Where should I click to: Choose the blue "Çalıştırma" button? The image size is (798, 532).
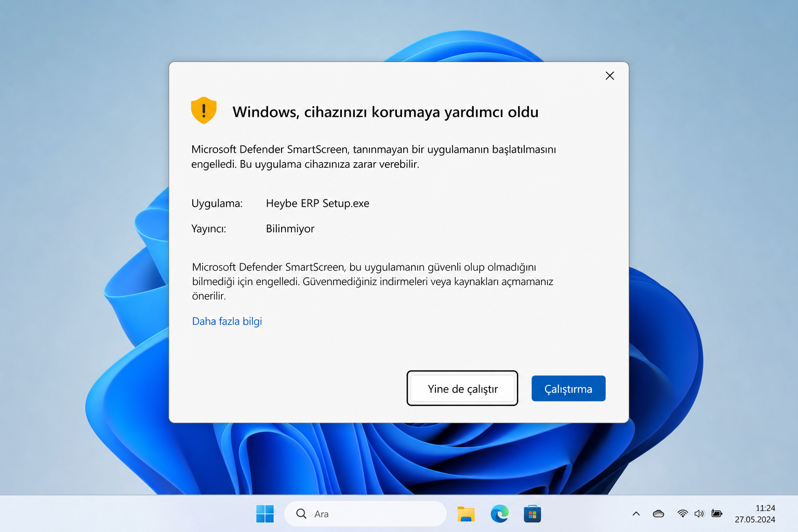tap(568, 389)
